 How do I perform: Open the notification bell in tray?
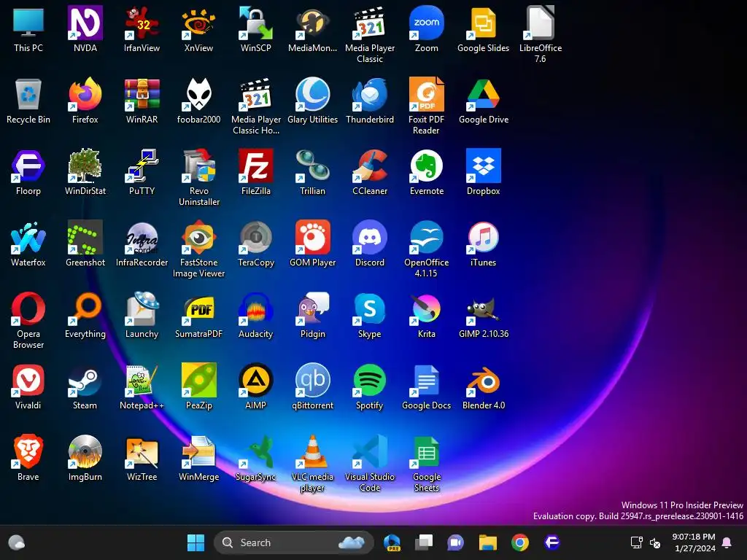click(727, 542)
